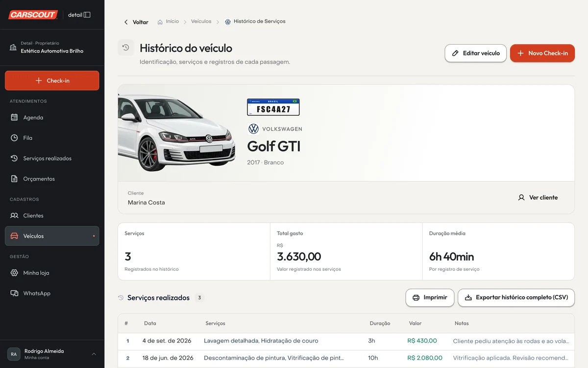Click date 4 de set. de 2026

167,341
